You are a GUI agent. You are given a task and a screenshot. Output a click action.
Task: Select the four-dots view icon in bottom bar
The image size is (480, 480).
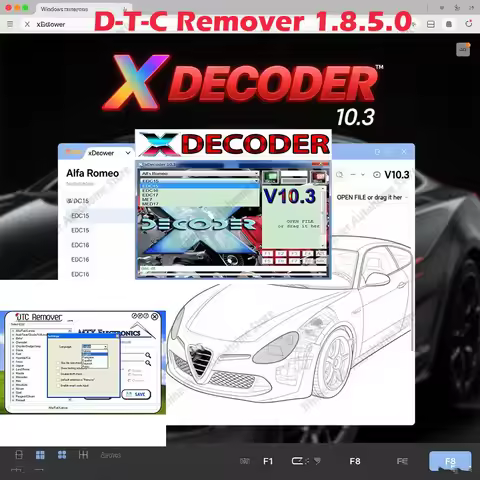pyautogui.click(x=62, y=455)
